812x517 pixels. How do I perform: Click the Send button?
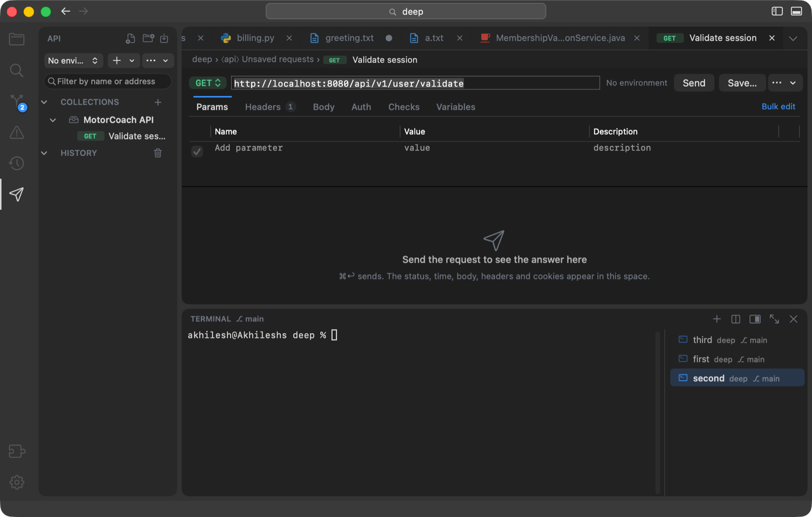pos(694,83)
